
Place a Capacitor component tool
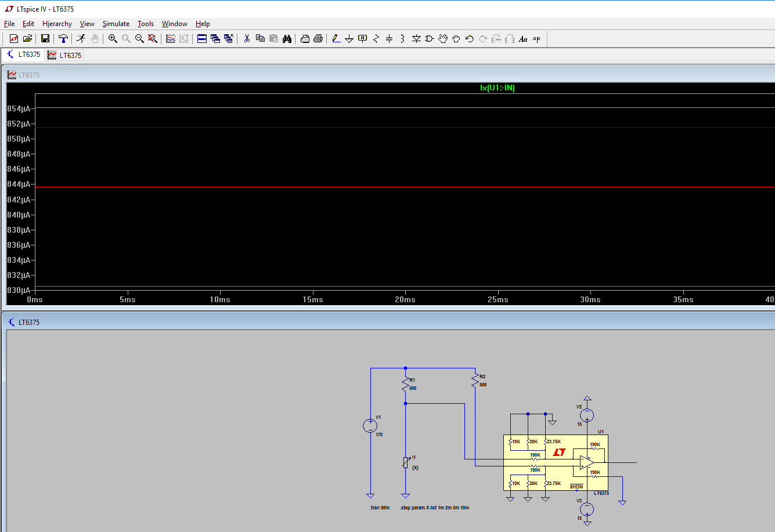pos(390,39)
